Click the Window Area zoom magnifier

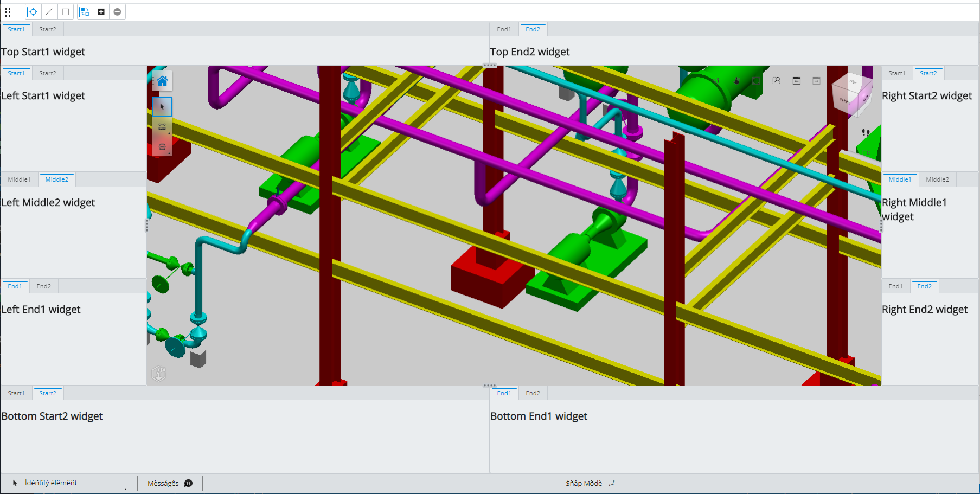coord(777,81)
